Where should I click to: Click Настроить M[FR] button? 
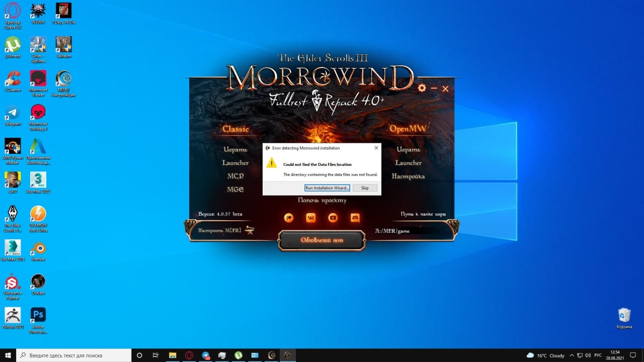226,230
